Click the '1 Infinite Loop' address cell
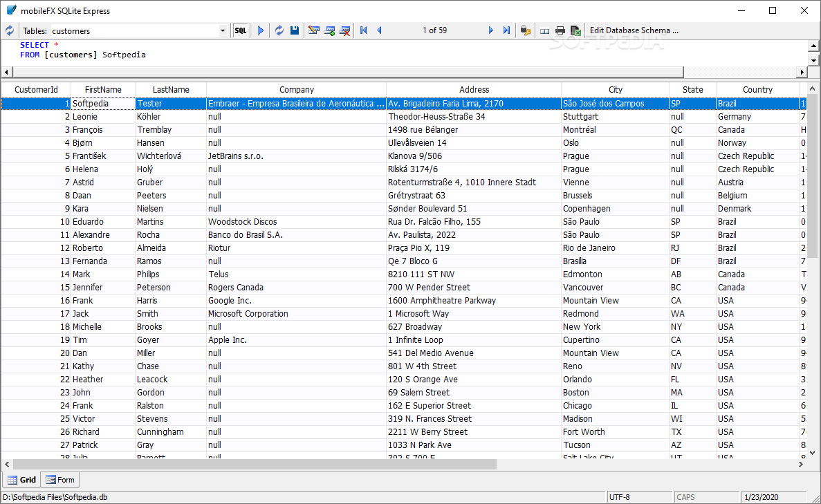 click(474, 340)
